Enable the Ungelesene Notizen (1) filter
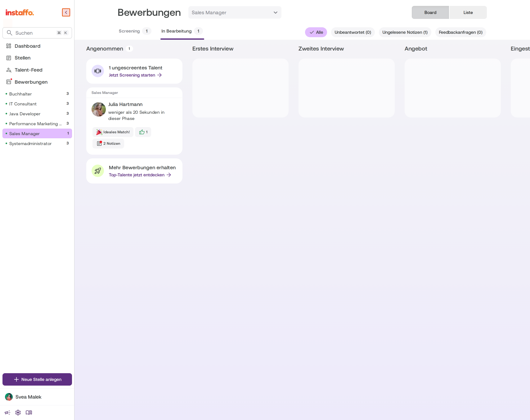The width and height of the screenshot is (530, 420). [x=405, y=32]
